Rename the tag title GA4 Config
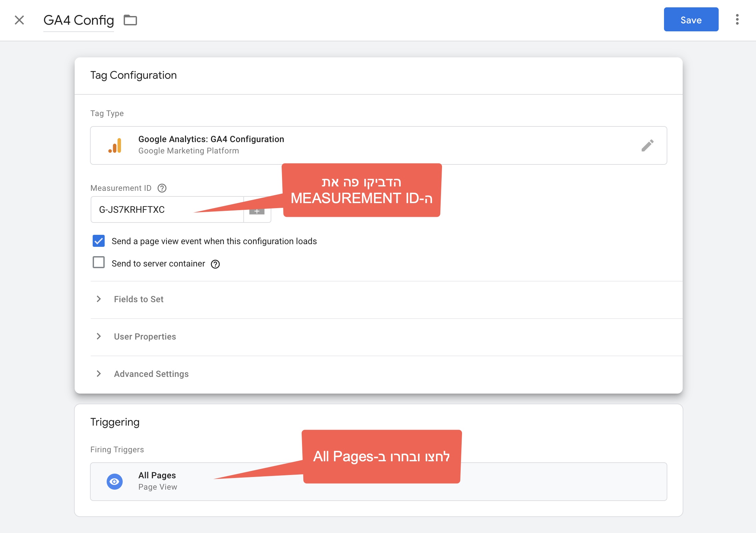Screen dimensions: 756x533 pos(79,20)
